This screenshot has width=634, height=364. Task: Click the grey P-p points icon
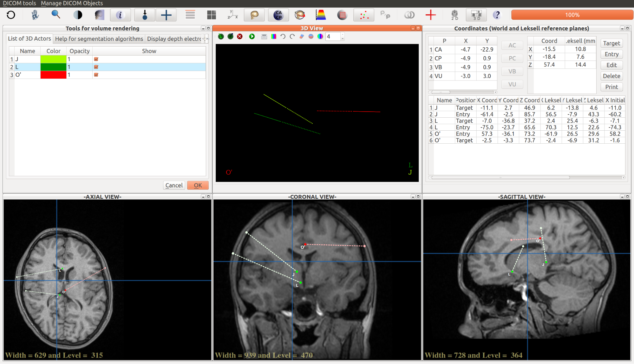click(385, 15)
